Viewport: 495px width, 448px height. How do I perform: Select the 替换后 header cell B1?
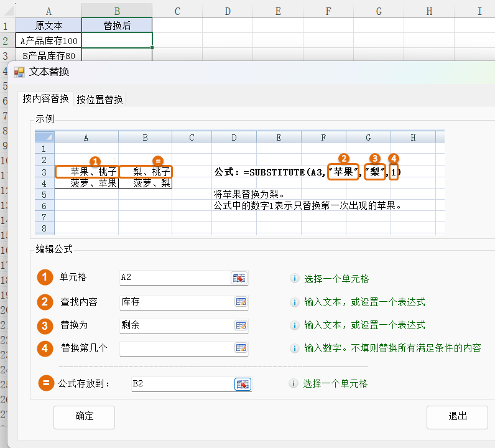point(117,26)
